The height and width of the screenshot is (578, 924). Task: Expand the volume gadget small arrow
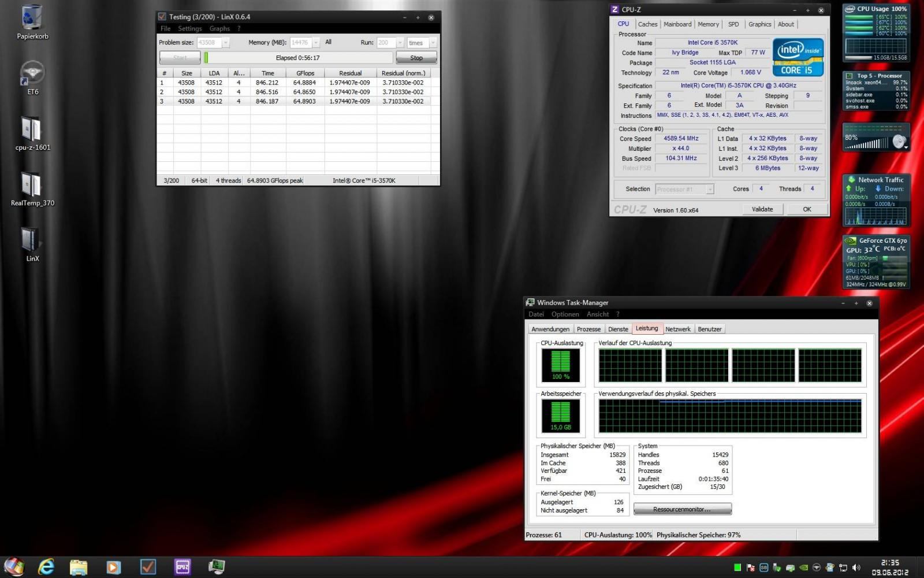pos(906,148)
